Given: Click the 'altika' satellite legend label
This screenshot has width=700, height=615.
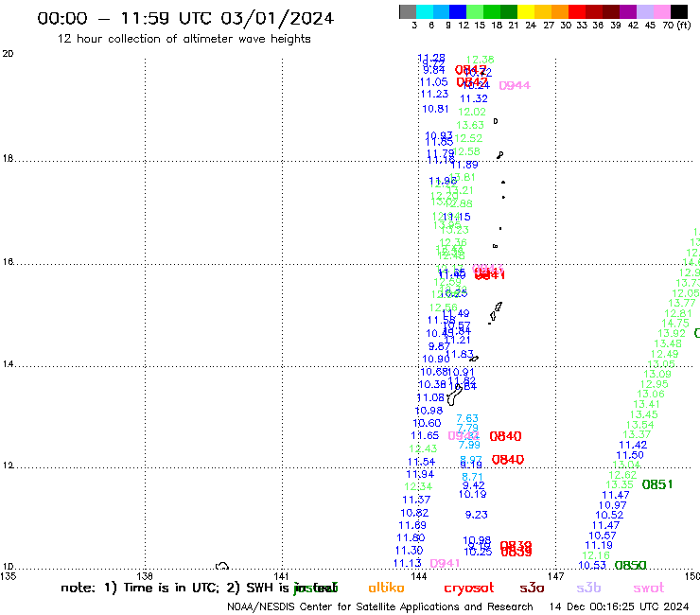Looking at the screenshot, I should click(x=386, y=588).
